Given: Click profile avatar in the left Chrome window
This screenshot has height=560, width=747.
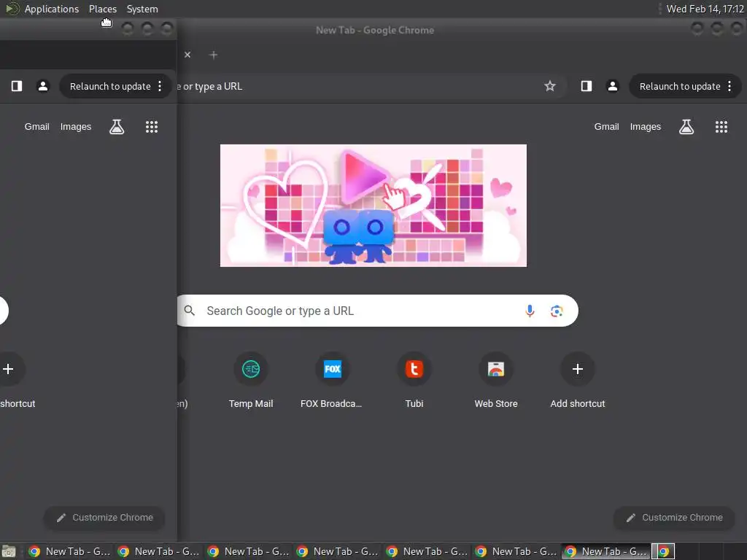Looking at the screenshot, I should tap(43, 86).
